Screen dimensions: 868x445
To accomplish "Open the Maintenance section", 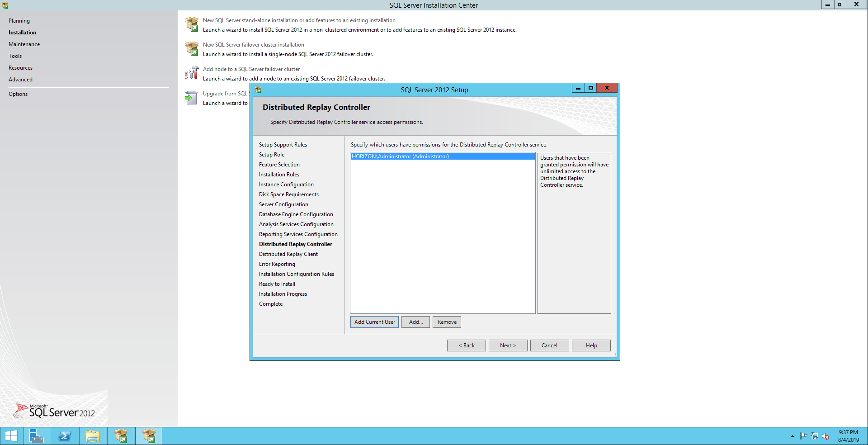I will [x=24, y=44].
